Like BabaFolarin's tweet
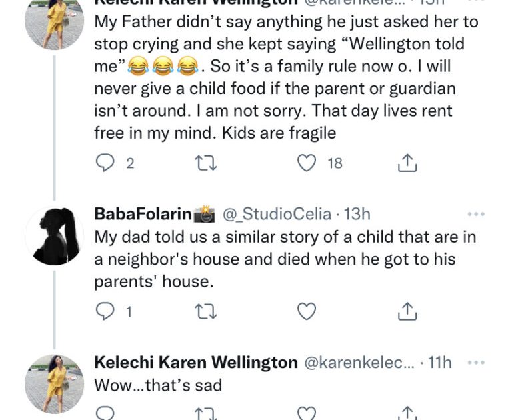This screenshot has width=512, height=420. (307, 311)
